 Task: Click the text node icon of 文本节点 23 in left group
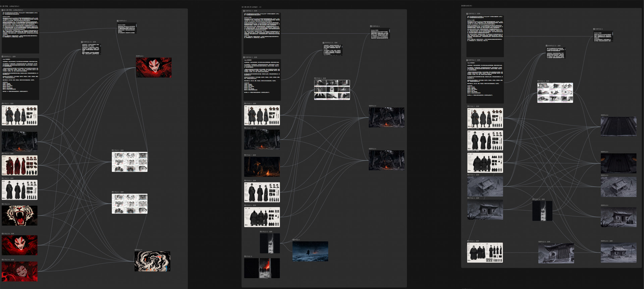(x=82, y=42)
